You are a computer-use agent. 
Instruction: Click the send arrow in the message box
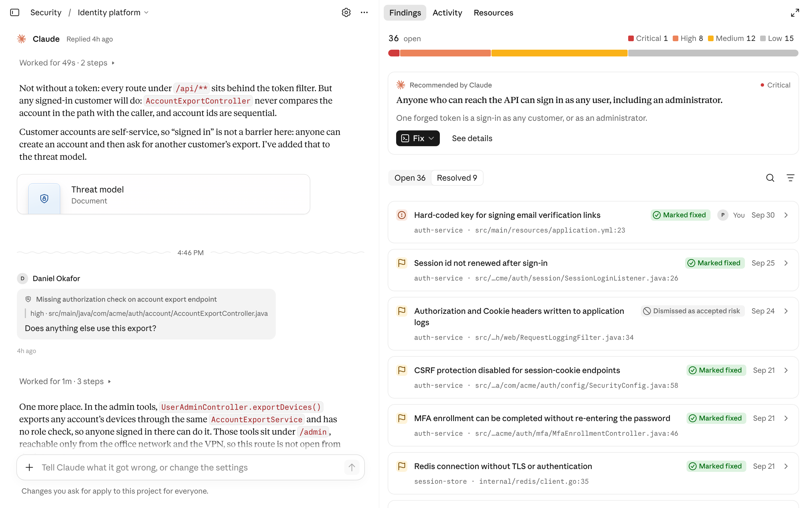(x=351, y=467)
